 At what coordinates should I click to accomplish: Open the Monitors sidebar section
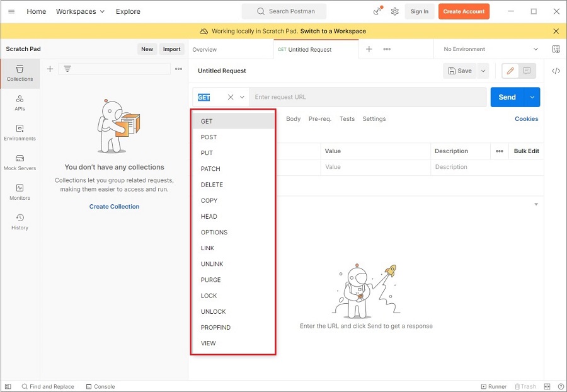pos(20,192)
